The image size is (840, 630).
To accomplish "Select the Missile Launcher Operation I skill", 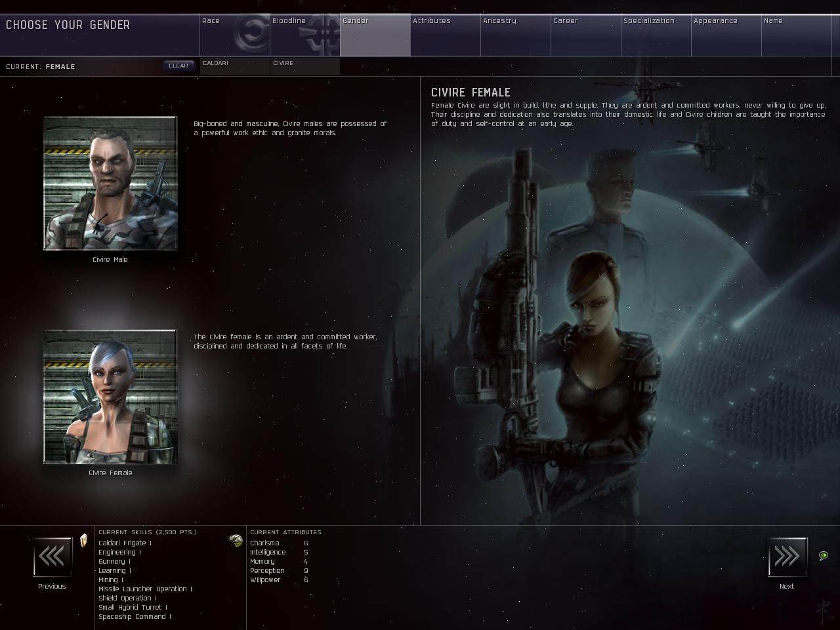I will pos(145,589).
